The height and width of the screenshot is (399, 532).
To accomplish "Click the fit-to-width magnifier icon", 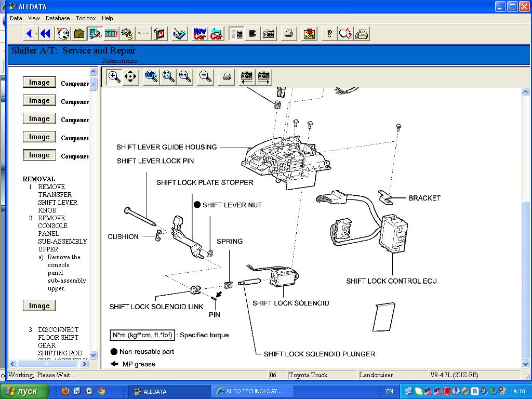I will pyautogui.click(x=185, y=76).
